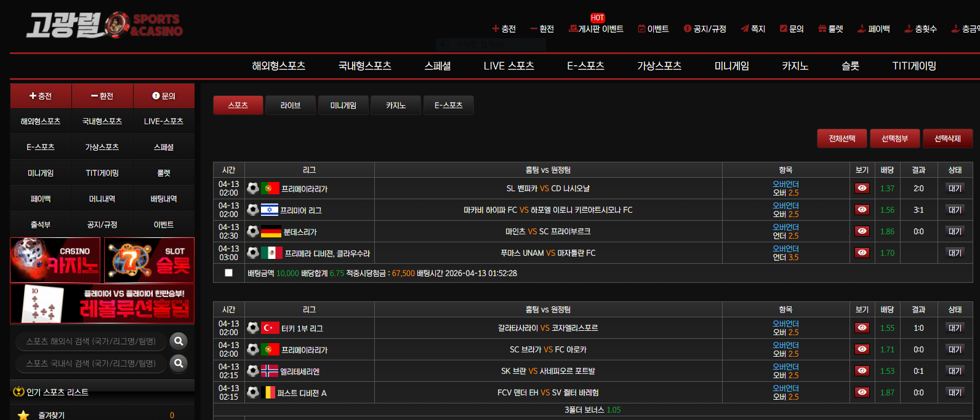Click the search icon for 국내식 sports search
The height and width of the screenshot is (420, 980).
tap(179, 363)
